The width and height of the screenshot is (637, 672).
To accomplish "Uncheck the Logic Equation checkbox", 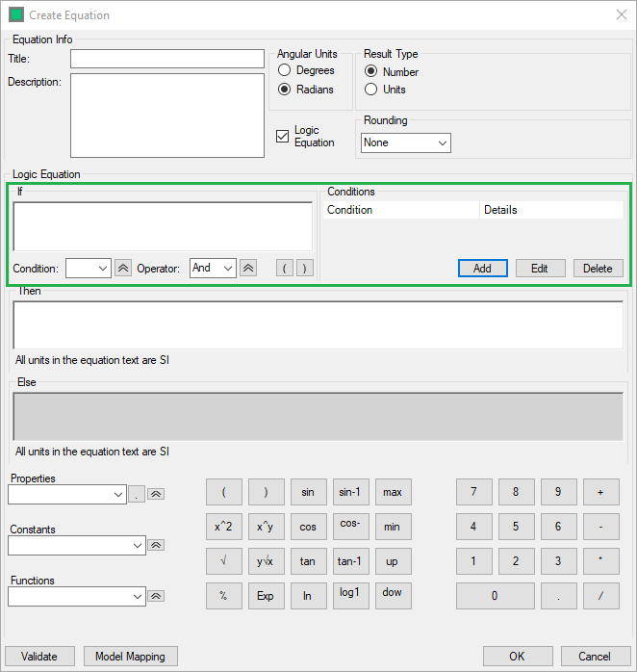I will (282, 137).
